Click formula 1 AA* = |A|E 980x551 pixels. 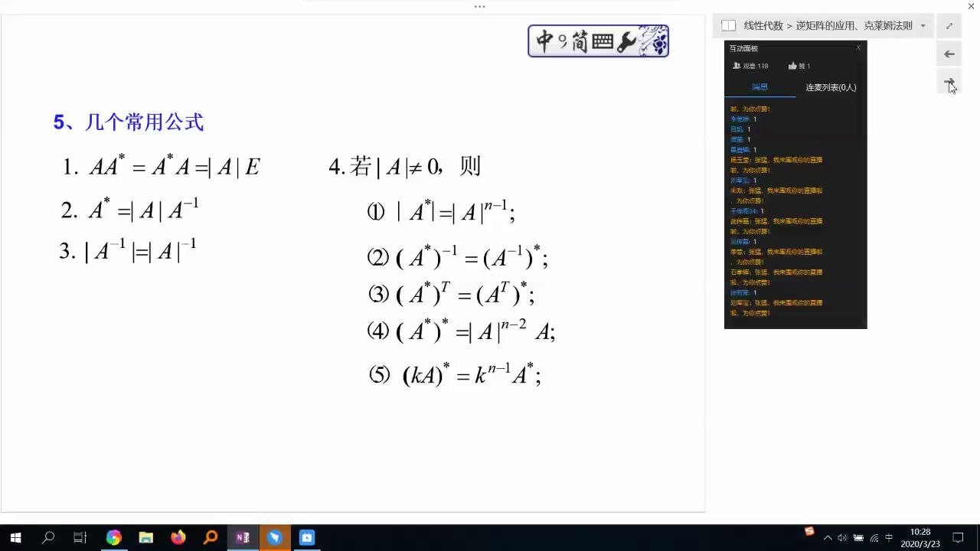pyautogui.click(x=162, y=166)
